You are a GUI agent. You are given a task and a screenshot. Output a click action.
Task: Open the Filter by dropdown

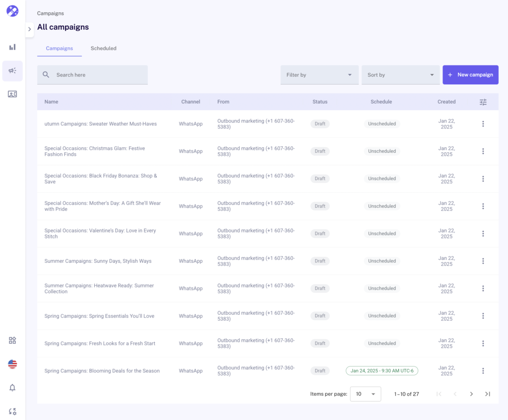click(x=319, y=75)
